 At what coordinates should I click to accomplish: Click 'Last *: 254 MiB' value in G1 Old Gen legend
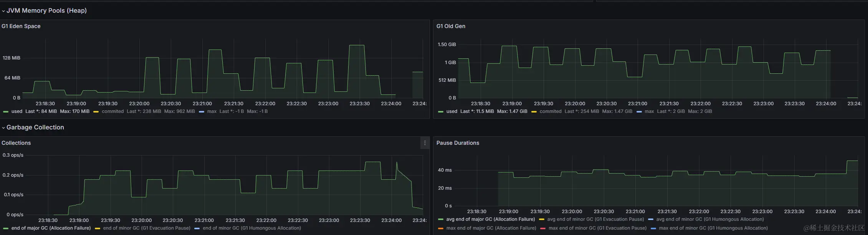(582, 111)
